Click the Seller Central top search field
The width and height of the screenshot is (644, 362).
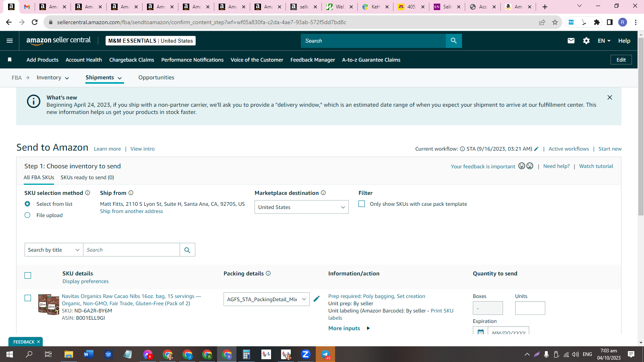(x=373, y=41)
